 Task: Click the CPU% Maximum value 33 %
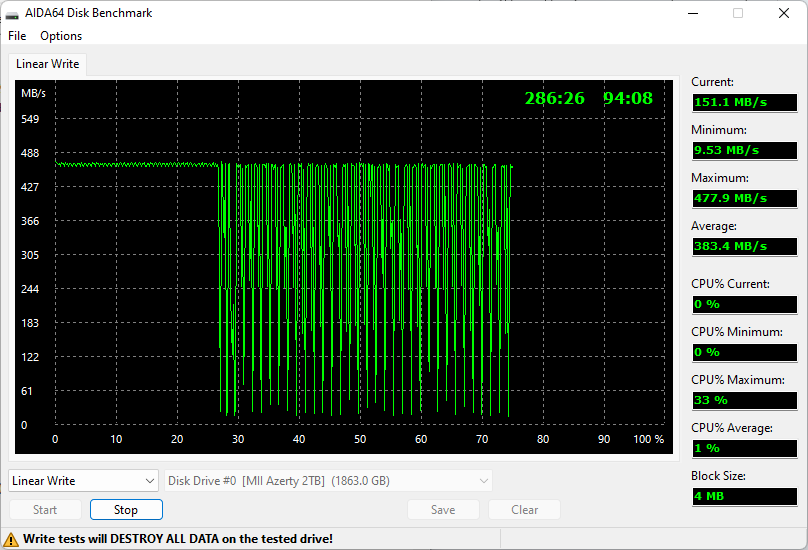745,400
